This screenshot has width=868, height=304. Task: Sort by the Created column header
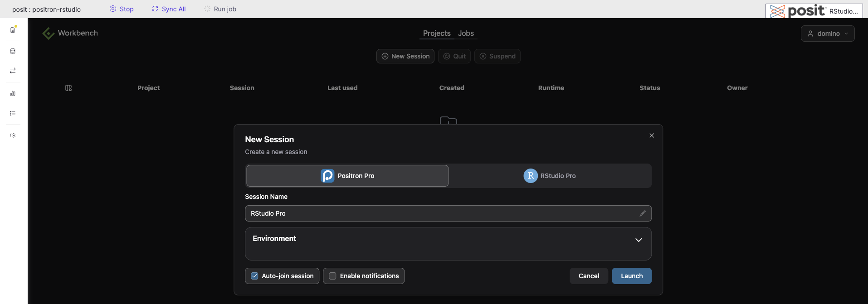coord(452,88)
